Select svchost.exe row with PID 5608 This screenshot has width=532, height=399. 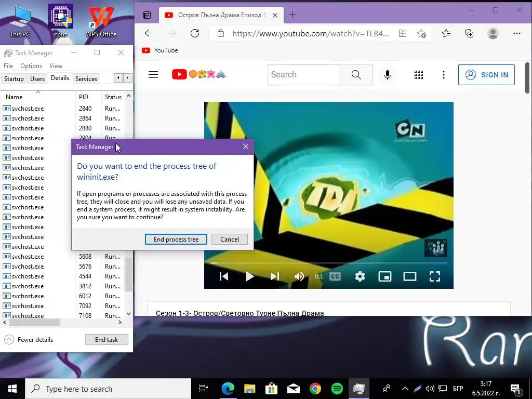point(63,257)
